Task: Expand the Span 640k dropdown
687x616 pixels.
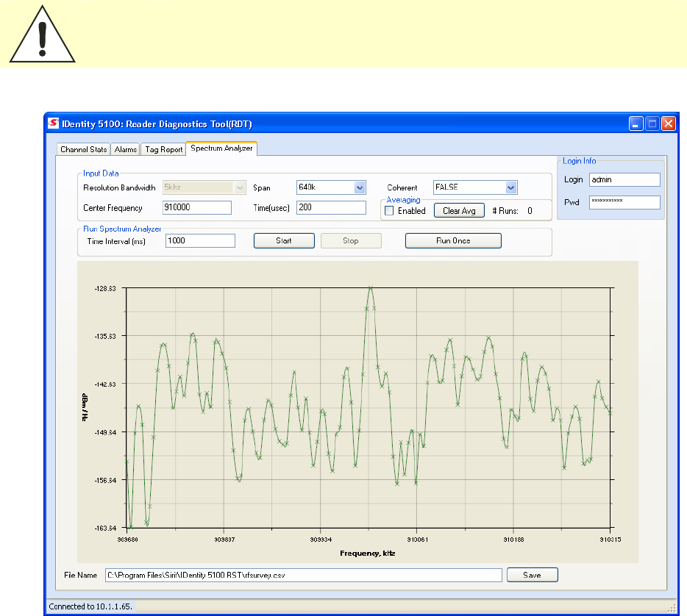Action: pyautogui.click(x=360, y=187)
